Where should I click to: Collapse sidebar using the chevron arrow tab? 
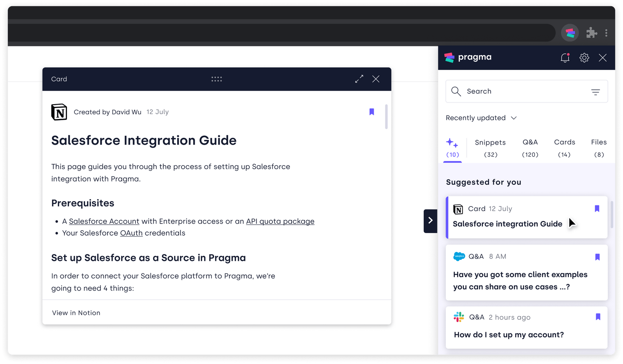coord(431,220)
